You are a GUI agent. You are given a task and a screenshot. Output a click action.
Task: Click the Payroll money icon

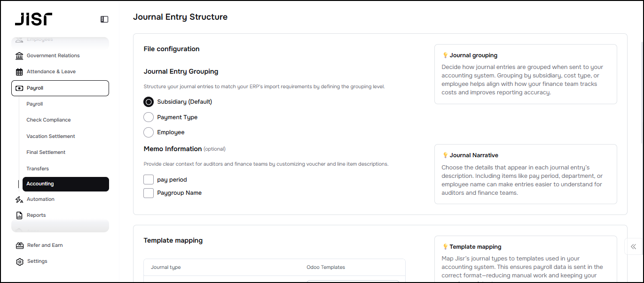click(19, 88)
